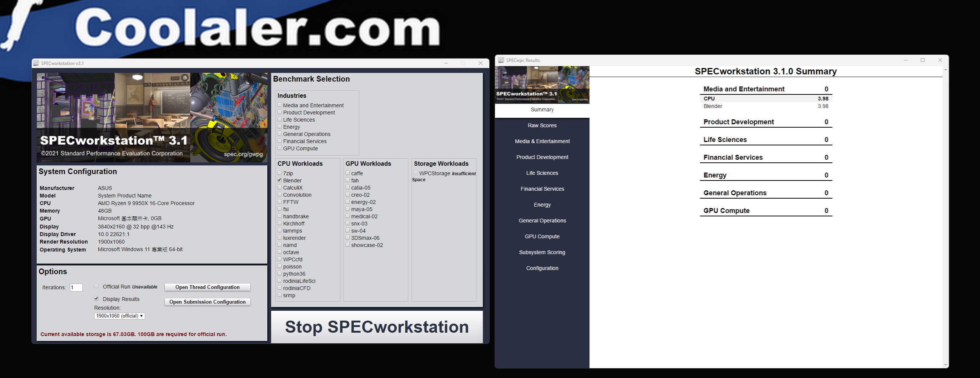Check the Product Development industry box

click(x=280, y=112)
